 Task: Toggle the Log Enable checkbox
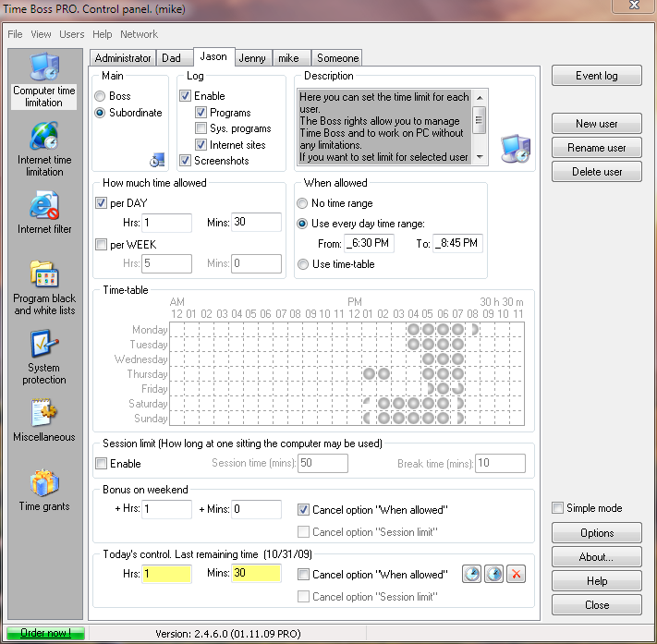coord(185,96)
